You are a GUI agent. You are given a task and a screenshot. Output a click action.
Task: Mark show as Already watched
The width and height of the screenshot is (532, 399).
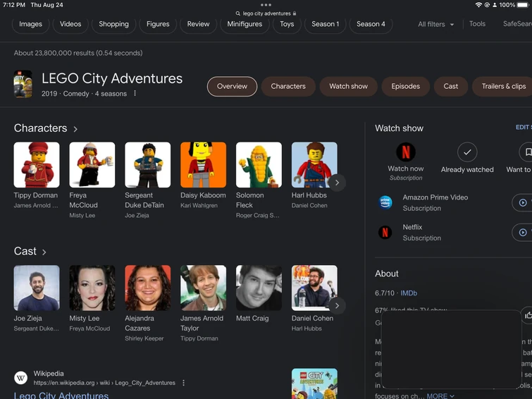(x=467, y=152)
